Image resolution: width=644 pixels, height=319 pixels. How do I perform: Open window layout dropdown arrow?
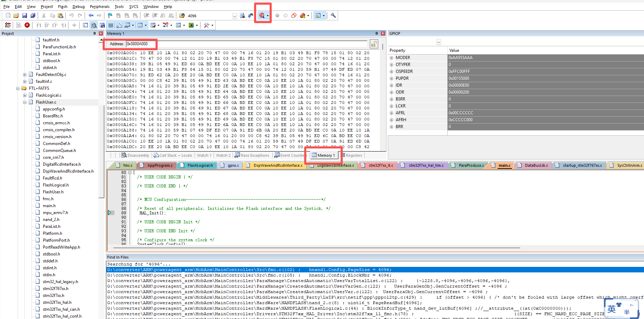[324, 16]
